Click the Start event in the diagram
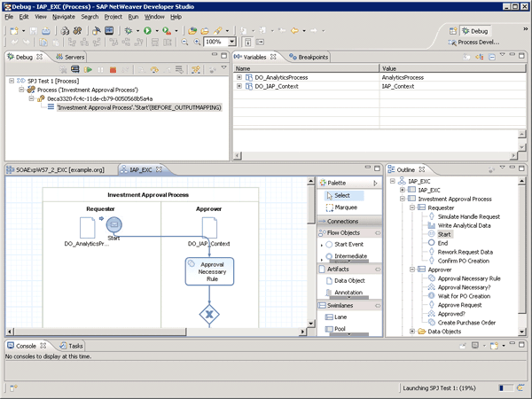Screen dimensions: 532x399 [x=113, y=225]
